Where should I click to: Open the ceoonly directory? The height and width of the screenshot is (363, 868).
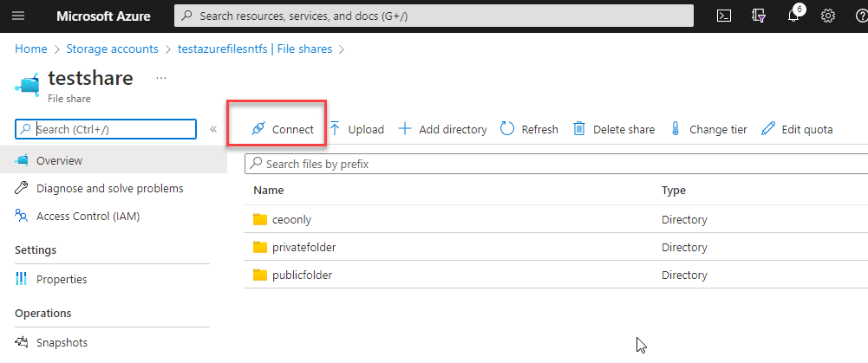coord(291,220)
